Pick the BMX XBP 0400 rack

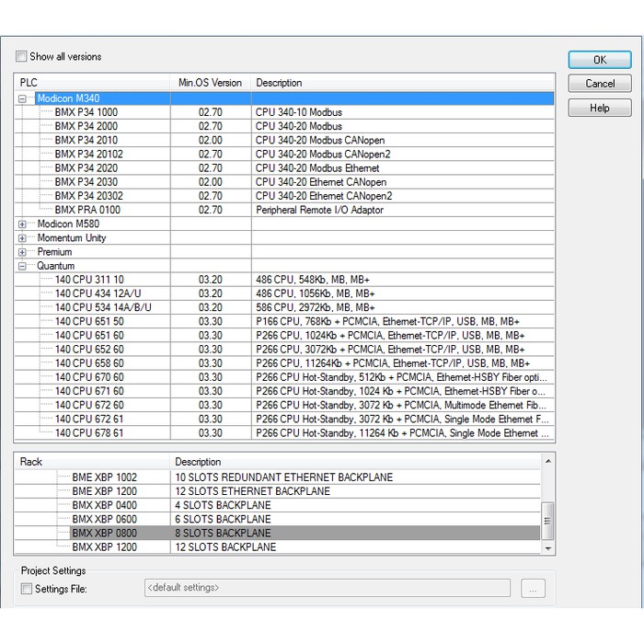click(x=104, y=505)
